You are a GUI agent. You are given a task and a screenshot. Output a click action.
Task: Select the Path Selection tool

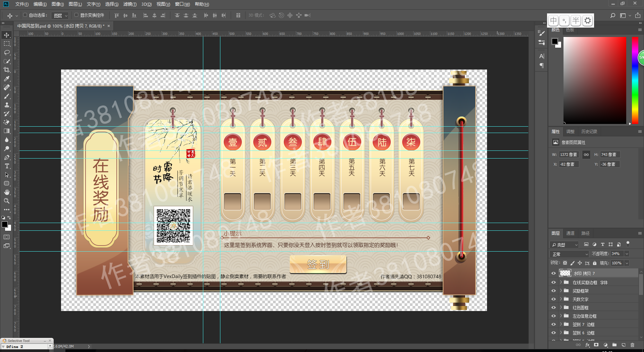7,175
